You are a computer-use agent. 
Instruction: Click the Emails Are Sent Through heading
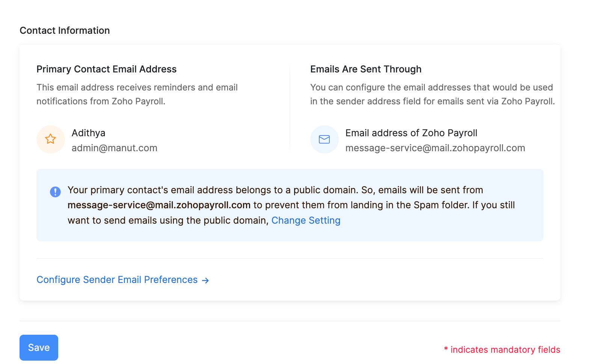(365, 69)
